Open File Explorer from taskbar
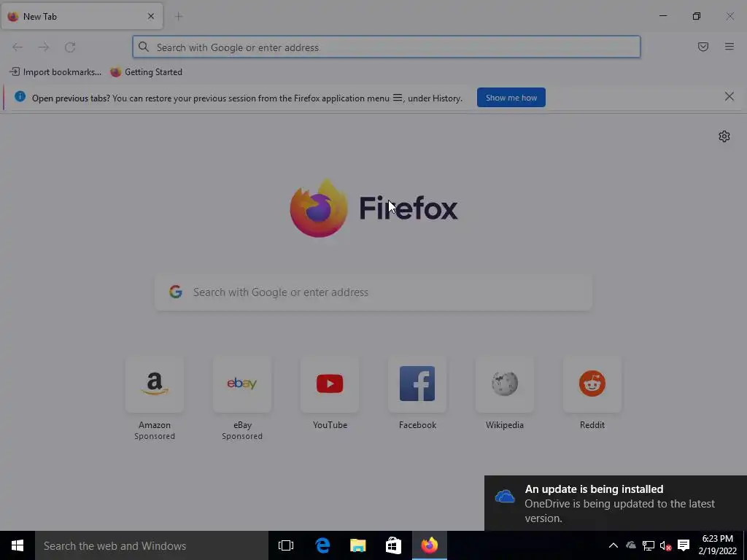The height and width of the screenshot is (560, 747). pos(357,545)
